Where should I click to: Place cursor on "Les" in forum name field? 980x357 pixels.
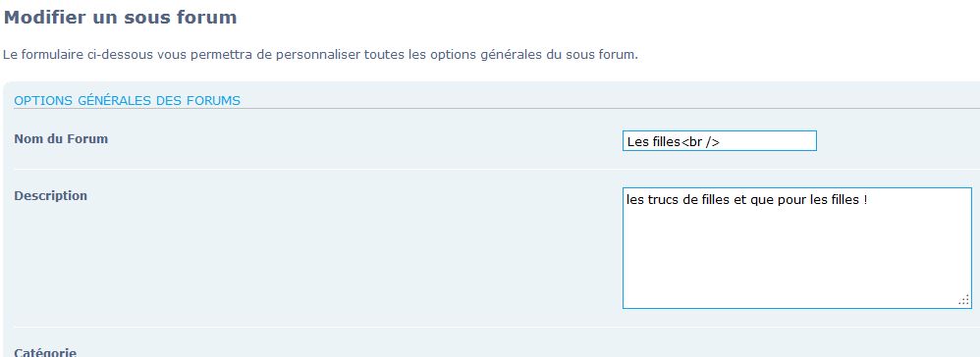point(634,142)
